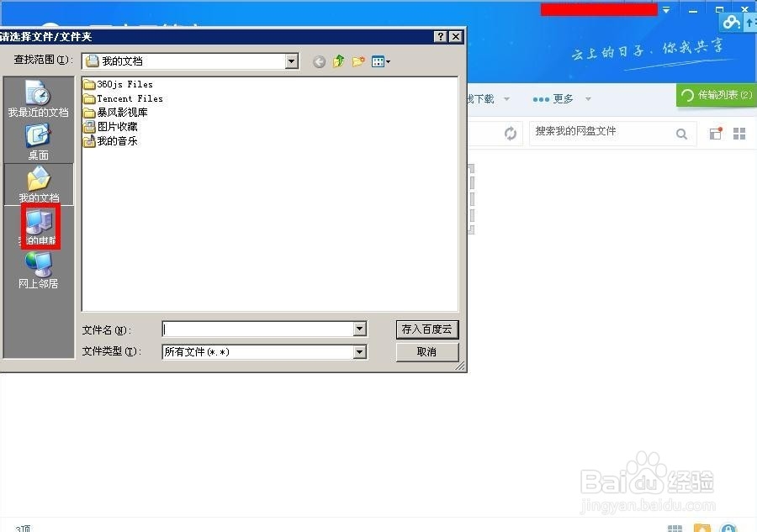Select the 我的音乐 folder
757x532 pixels.
coord(110,141)
